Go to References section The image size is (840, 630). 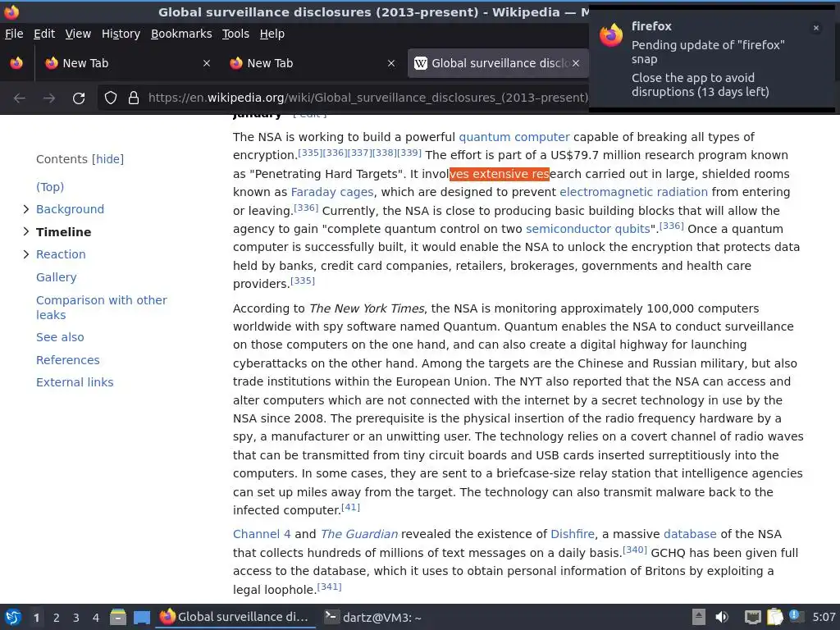click(x=68, y=360)
